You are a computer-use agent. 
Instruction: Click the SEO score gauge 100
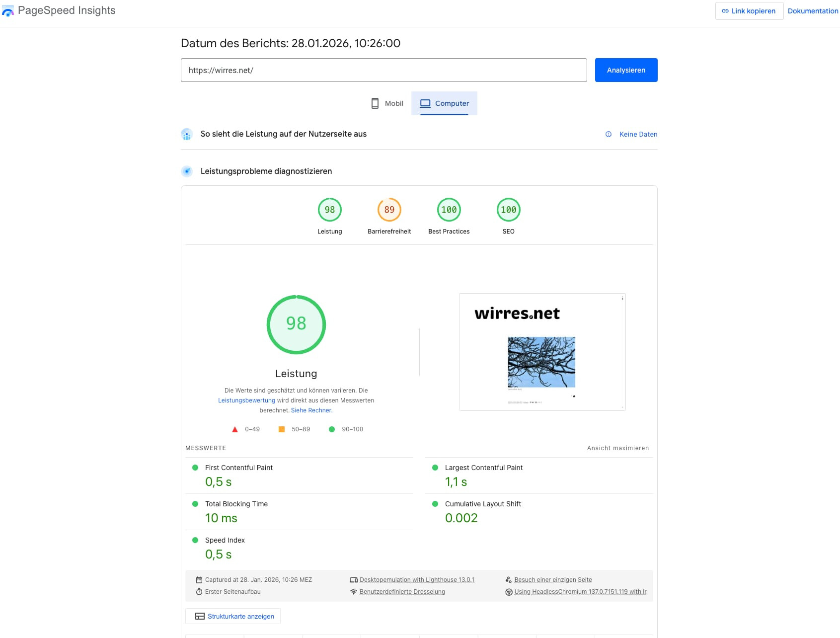point(508,210)
